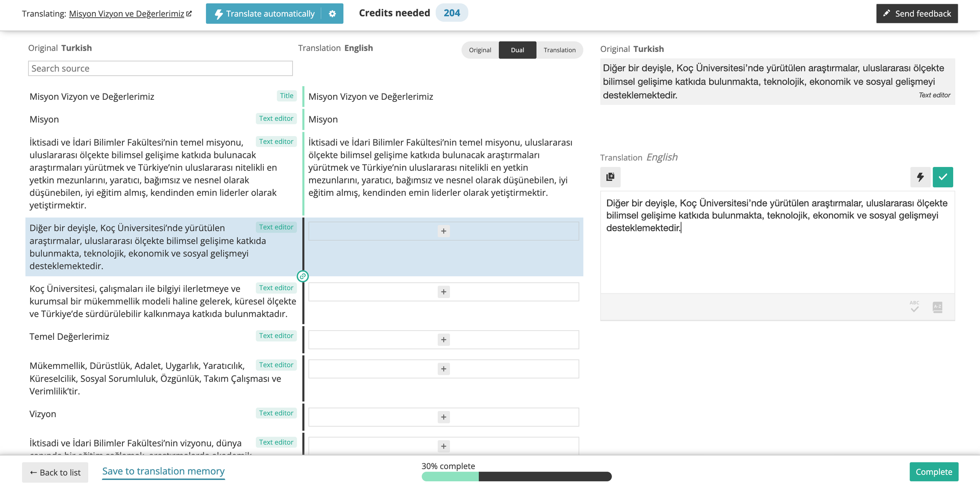Click the copy original to translation icon

pyautogui.click(x=610, y=177)
